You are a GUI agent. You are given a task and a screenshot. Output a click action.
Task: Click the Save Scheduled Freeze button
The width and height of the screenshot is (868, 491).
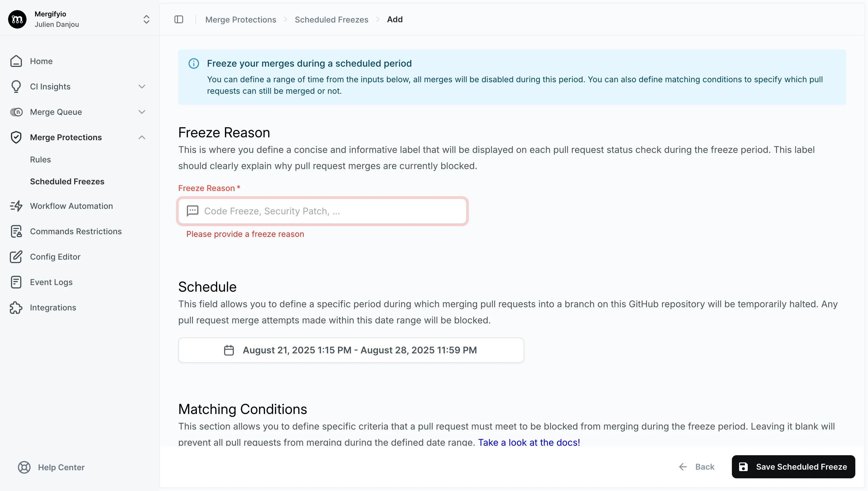[793, 467]
